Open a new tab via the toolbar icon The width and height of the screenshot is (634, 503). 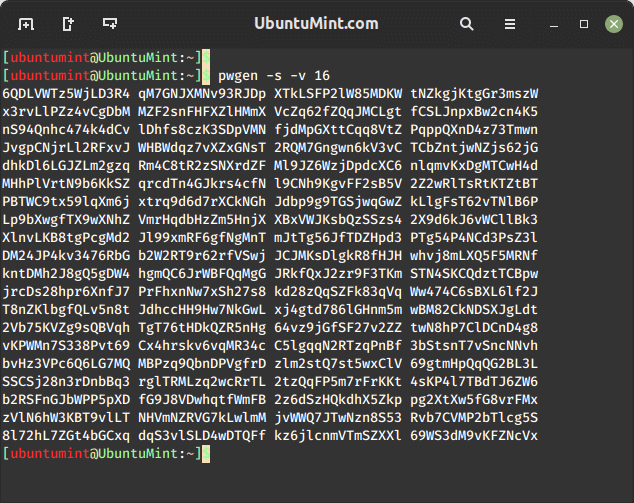coord(26,24)
